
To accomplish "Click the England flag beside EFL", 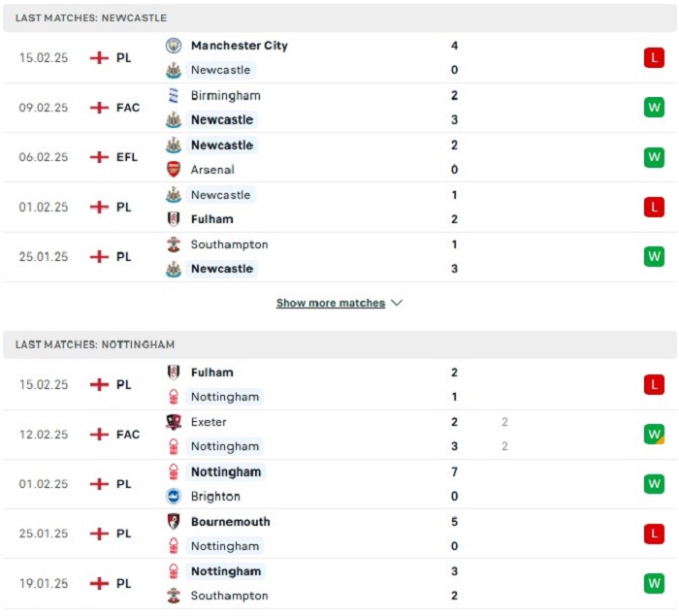I will (x=99, y=157).
